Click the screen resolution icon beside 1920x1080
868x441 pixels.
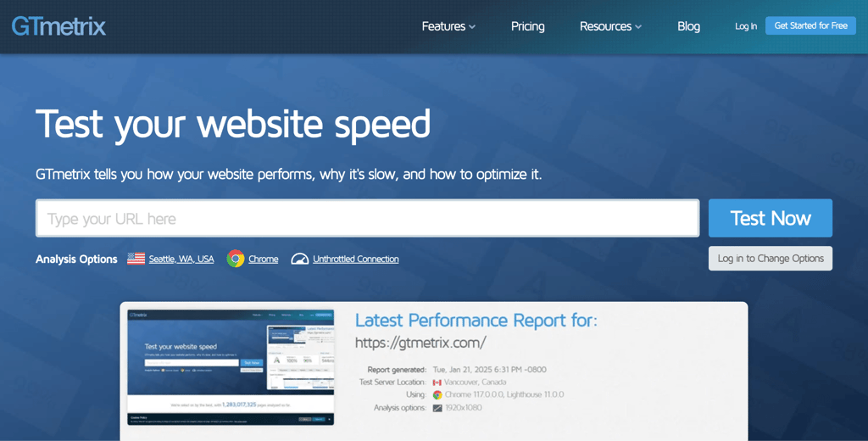pyautogui.click(x=437, y=408)
